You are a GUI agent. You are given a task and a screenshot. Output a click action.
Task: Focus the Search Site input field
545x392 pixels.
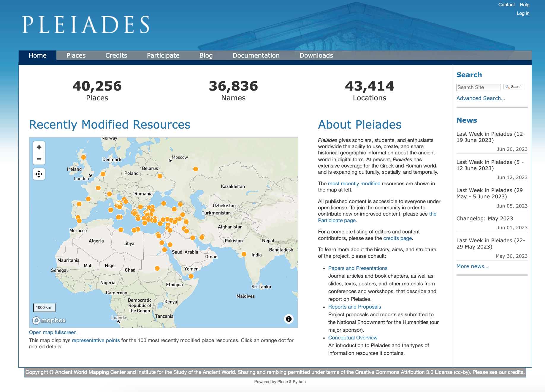click(479, 87)
